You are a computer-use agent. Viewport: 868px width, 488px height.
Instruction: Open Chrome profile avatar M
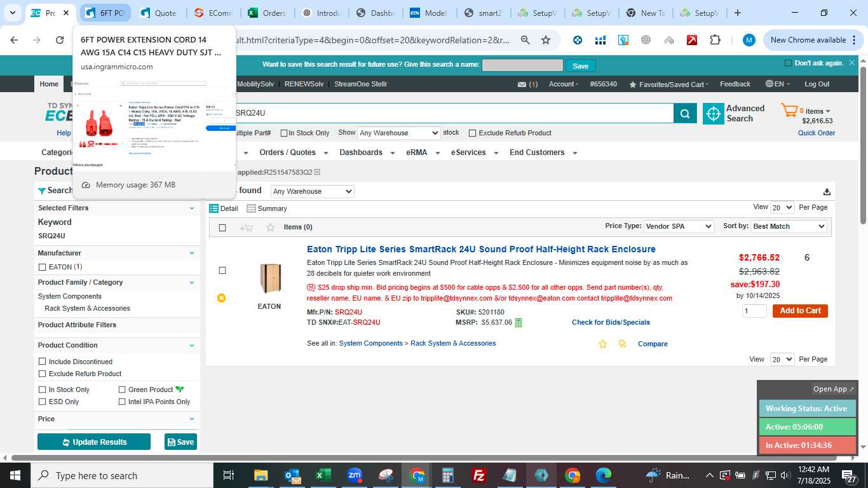click(x=749, y=40)
